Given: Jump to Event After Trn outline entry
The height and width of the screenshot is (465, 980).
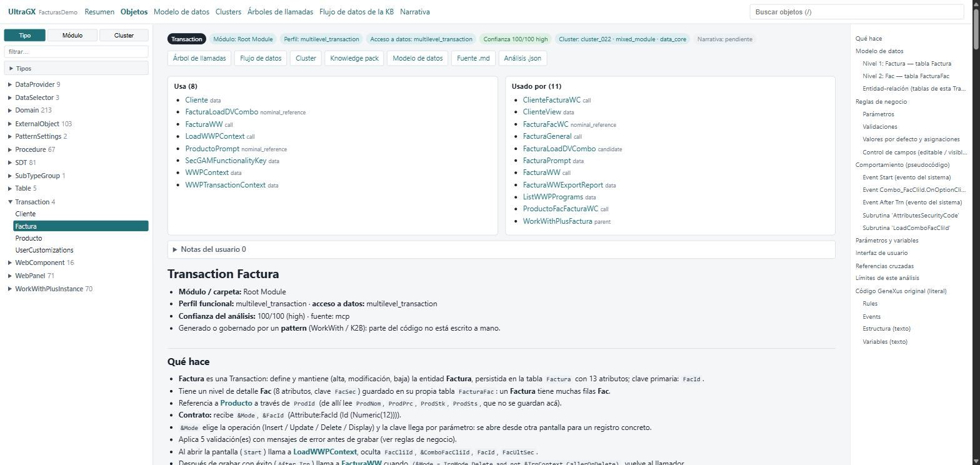Looking at the screenshot, I should (x=912, y=202).
